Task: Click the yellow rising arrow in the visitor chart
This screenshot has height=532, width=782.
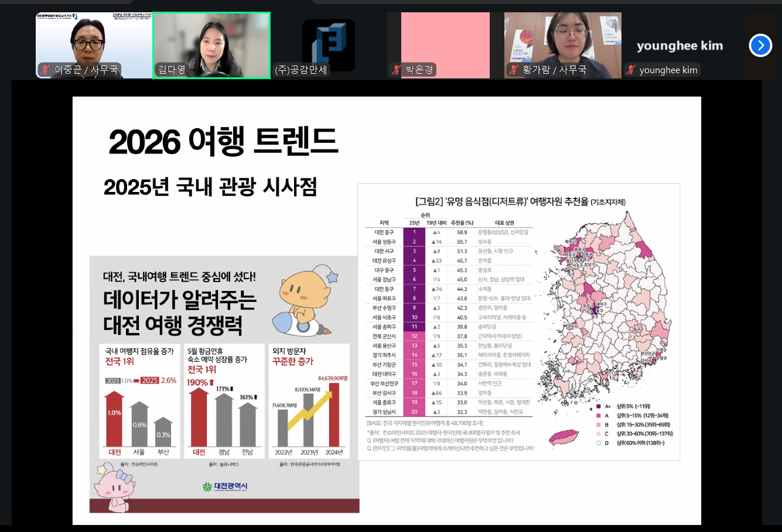Action: 310,410
